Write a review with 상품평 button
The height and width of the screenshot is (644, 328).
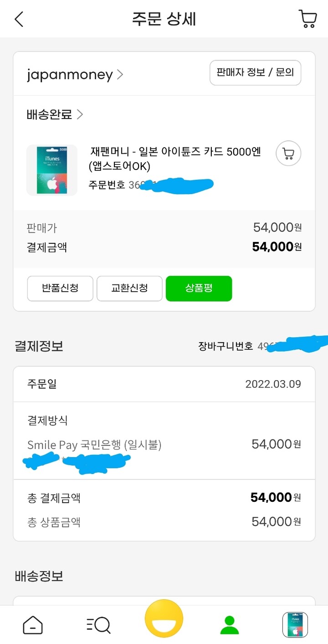199,289
